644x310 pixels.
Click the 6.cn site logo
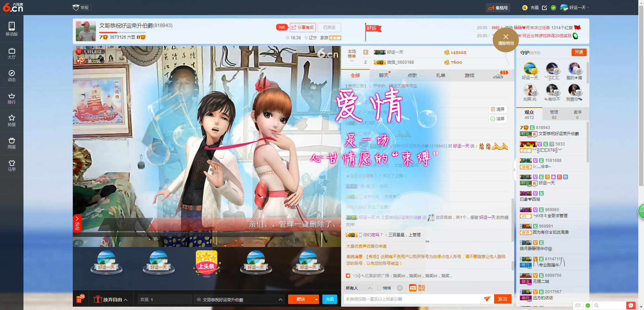13,7
